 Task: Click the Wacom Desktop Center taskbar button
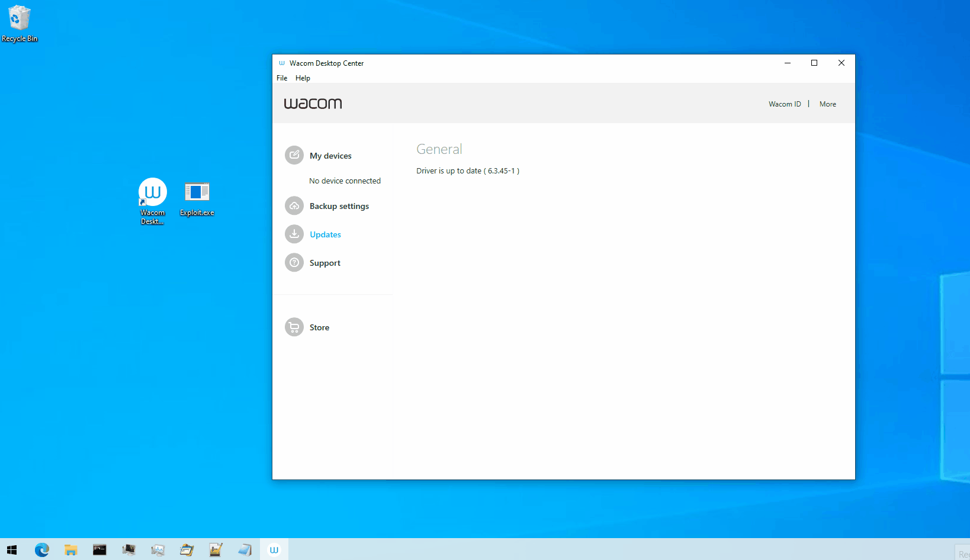click(274, 550)
